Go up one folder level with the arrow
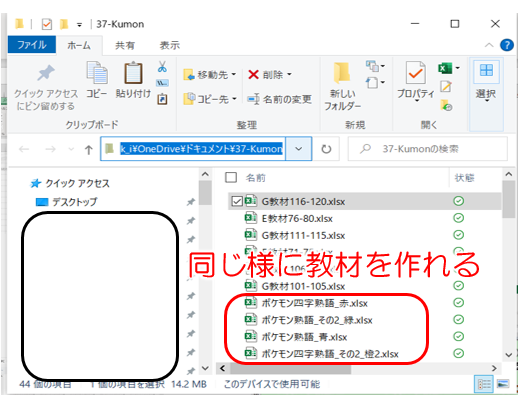 pos(89,150)
